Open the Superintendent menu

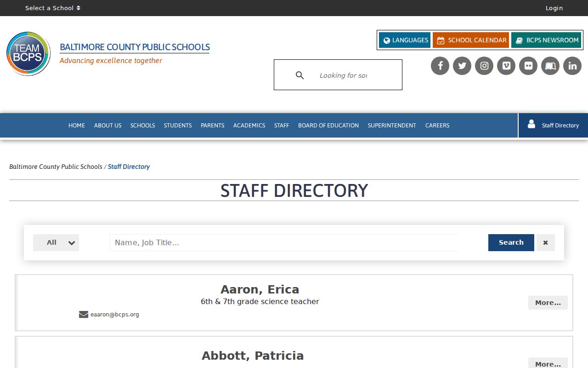[x=392, y=125]
